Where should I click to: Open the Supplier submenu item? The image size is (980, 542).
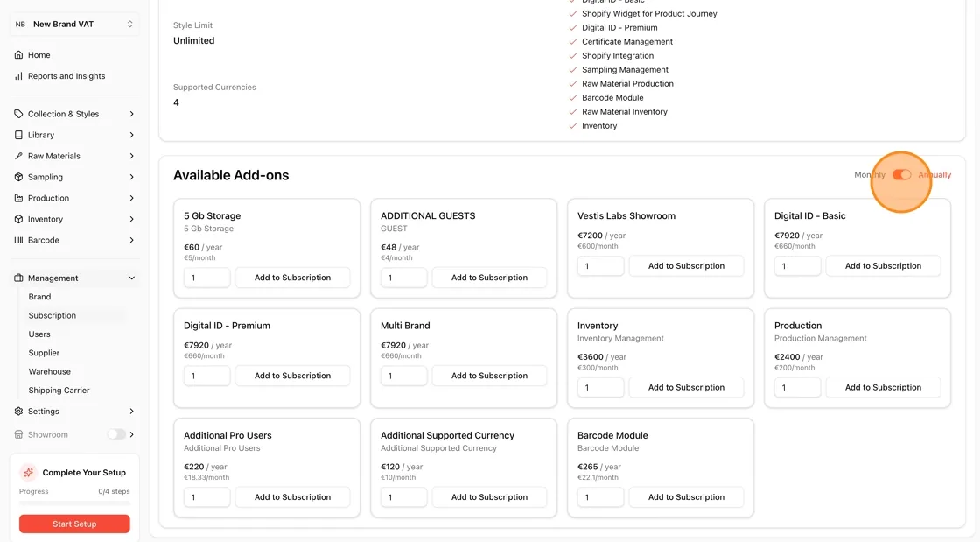44,353
